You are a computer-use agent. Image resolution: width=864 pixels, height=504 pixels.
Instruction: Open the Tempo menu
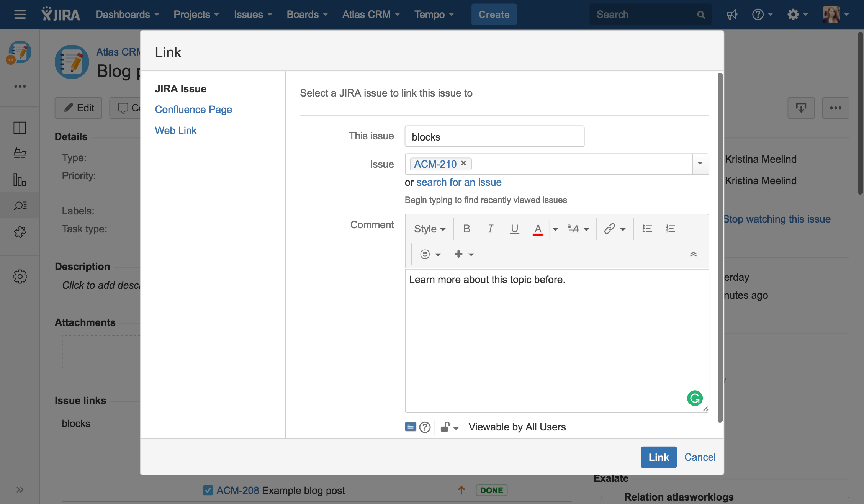pyautogui.click(x=434, y=15)
